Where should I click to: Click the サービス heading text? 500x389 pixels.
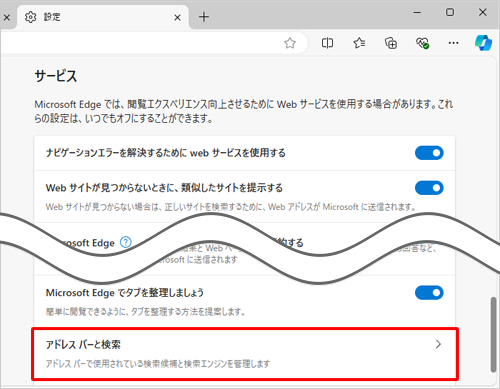56,76
